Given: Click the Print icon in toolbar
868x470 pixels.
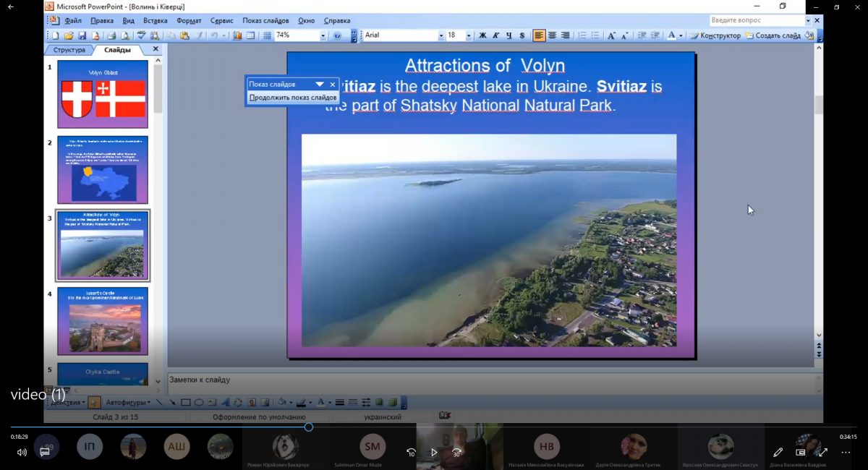Looking at the screenshot, I should 111,35.
